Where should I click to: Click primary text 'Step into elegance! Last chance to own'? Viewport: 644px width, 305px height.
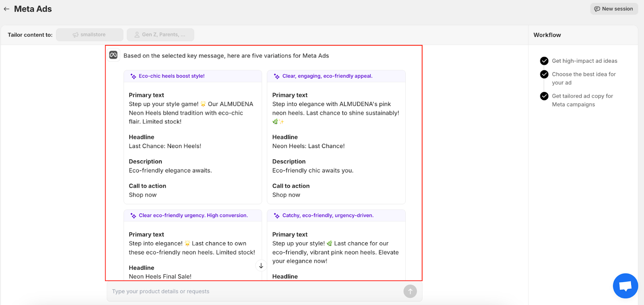(192, 248)
